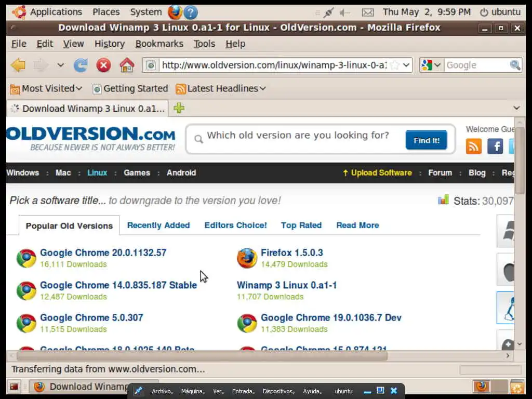The image size is (532, 399).
Task: Open the Tools menu
Action: coord(204,44)
